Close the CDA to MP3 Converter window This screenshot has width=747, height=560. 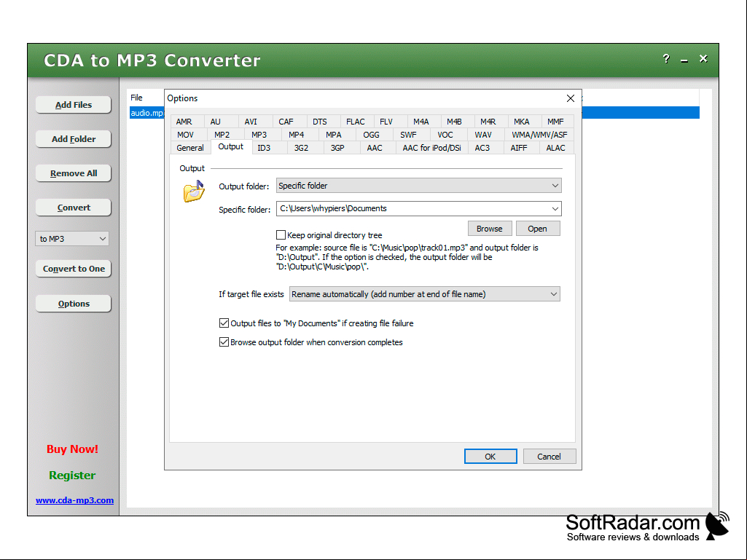click(x=703, y=59)
